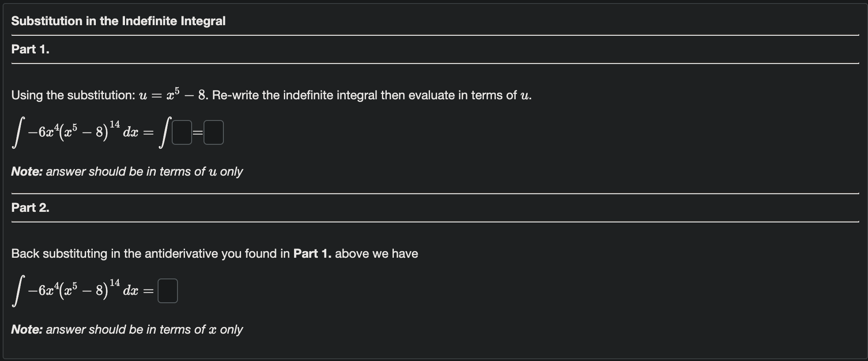
Task: Select the Part 1 section header
Action: pos(30,49)
